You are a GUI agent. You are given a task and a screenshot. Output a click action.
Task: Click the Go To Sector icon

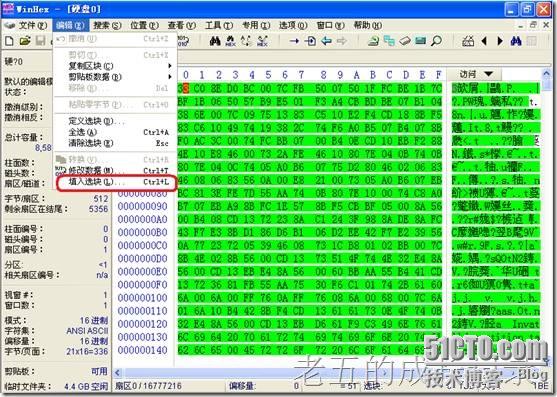[x=310, y=41]
